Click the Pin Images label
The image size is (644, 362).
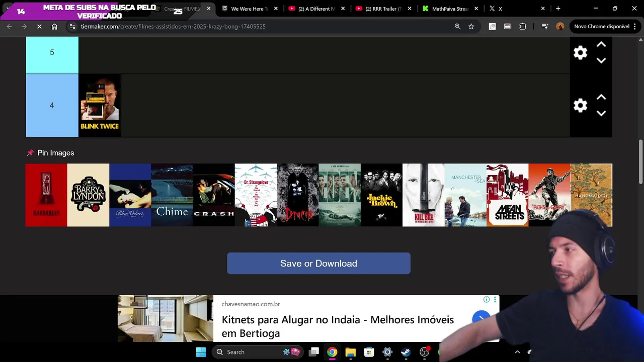(55, 153)
